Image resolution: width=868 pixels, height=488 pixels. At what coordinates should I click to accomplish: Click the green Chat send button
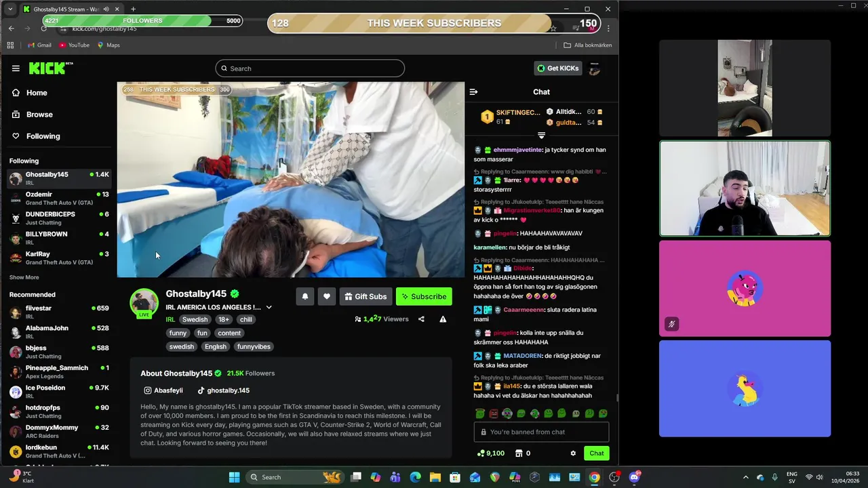(x=597, y=453)
